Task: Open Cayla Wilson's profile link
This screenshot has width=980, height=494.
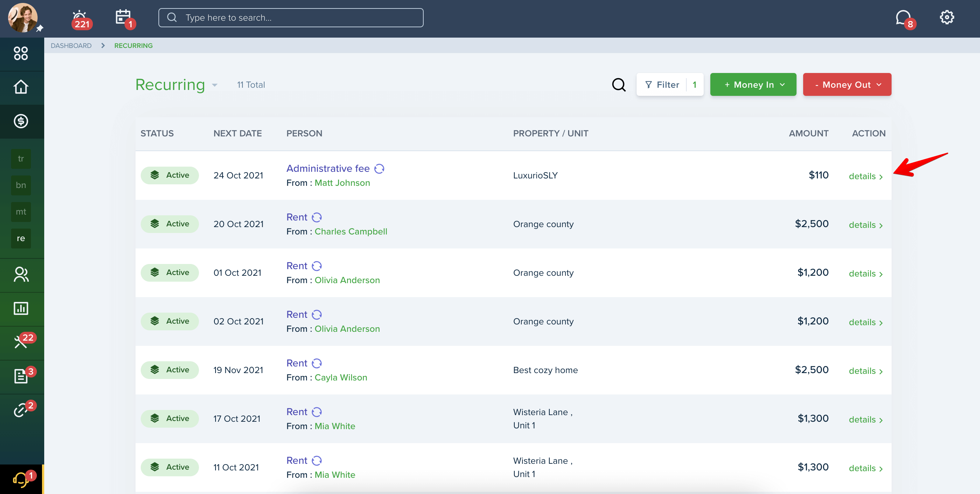Action: point(341,378)
